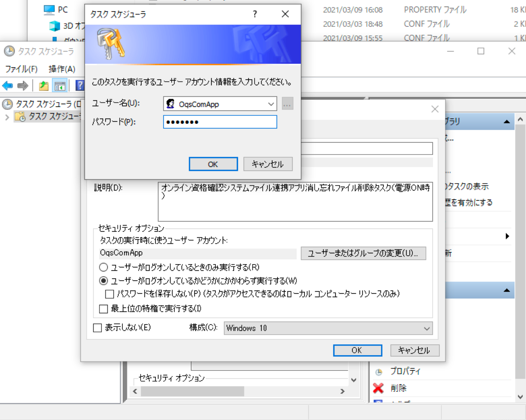Click the blue Help question mark toolbar icon
The height and width of the screenshot is (420, 526).
pyautogui.click(x=80, y=85)
